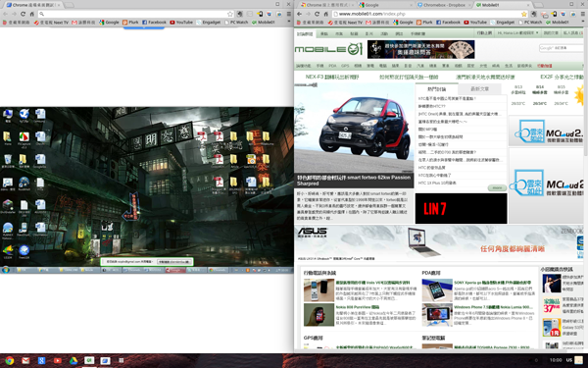The height and width of the screenshot is (368, 588).
Task: Launch YouTube app from the shelf
Action: click(x=58, y=360)
